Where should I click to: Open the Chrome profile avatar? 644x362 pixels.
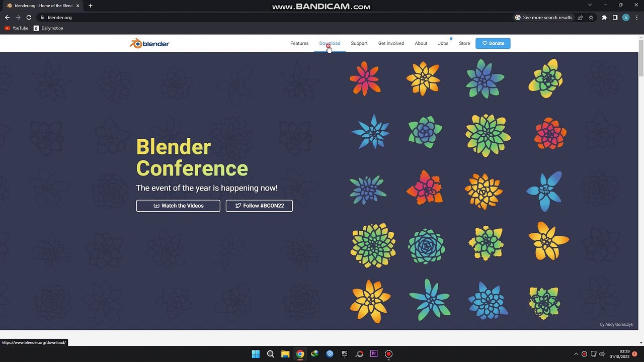(626, 18)
